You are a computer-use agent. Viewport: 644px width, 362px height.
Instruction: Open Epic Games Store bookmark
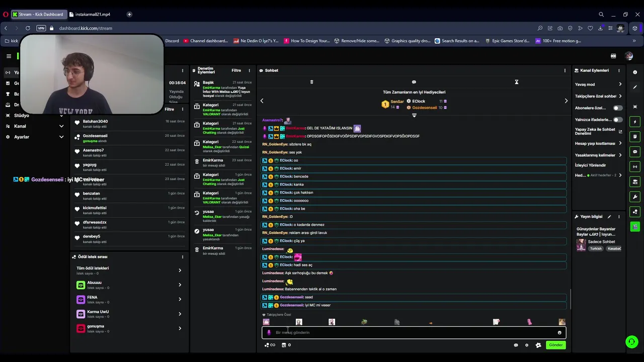coord(507,41)
